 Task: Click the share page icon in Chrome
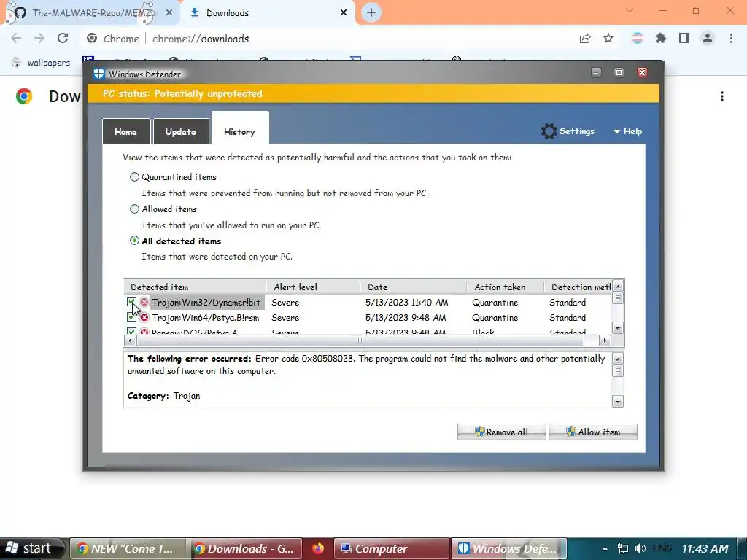click(x=585, y=39)
